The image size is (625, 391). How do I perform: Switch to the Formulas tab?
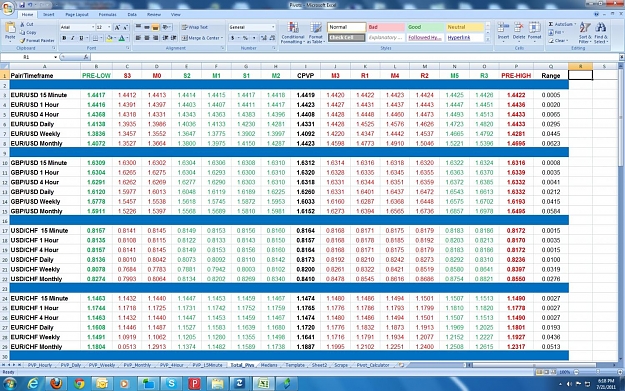(x=107, y=14)
